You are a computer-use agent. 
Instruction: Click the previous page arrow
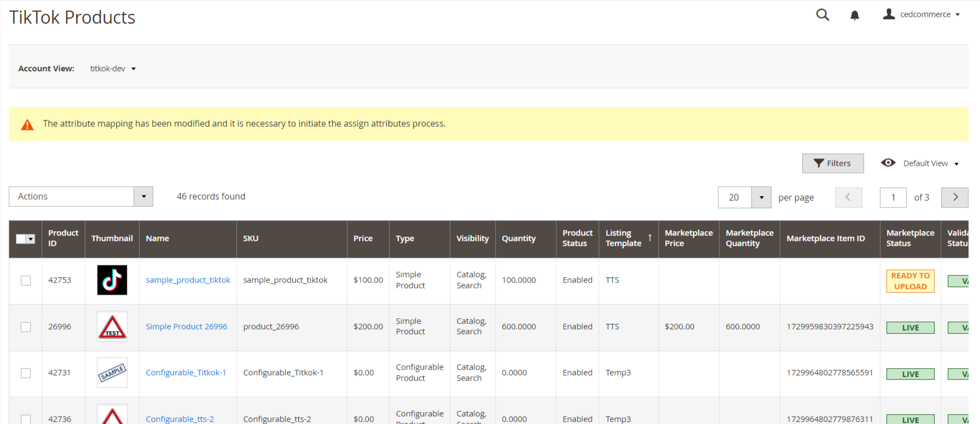coord(848,197)
